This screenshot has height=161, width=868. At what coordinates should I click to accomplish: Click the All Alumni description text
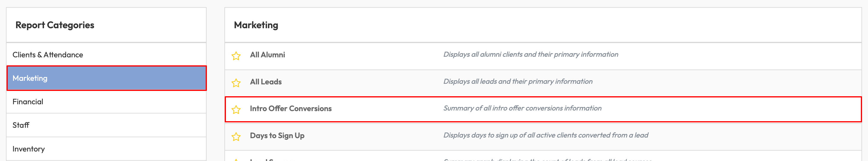click(x=530, y=54)
